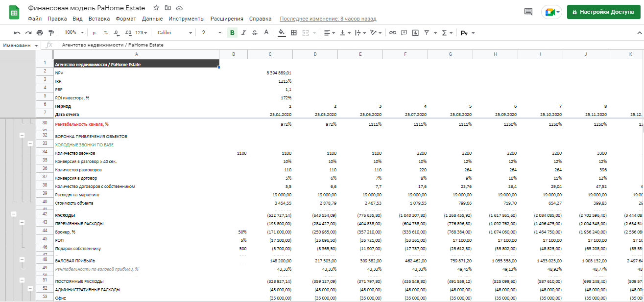Insert a link

(392, 33)
